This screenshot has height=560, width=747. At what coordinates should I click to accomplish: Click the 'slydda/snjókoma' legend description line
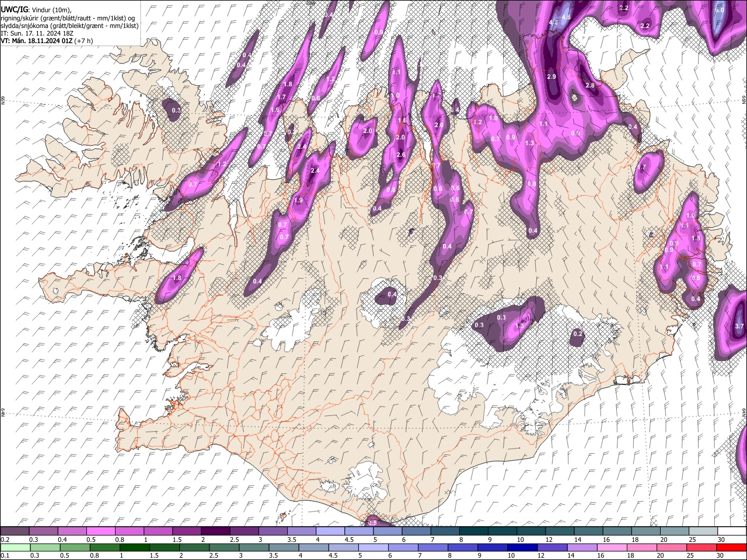pyautogui.click(x=69, y=26)
